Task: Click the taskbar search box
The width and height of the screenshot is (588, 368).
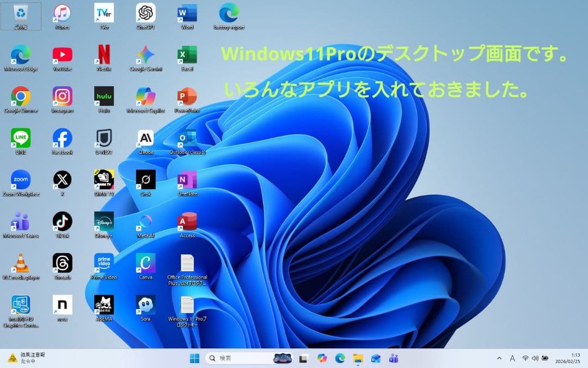Action: [249, 358]
